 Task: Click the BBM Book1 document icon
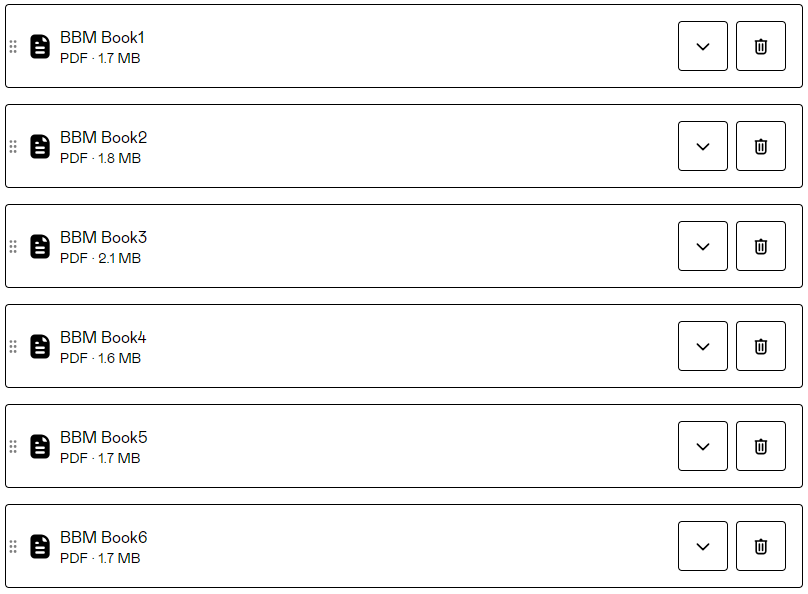tap(40, 46)
